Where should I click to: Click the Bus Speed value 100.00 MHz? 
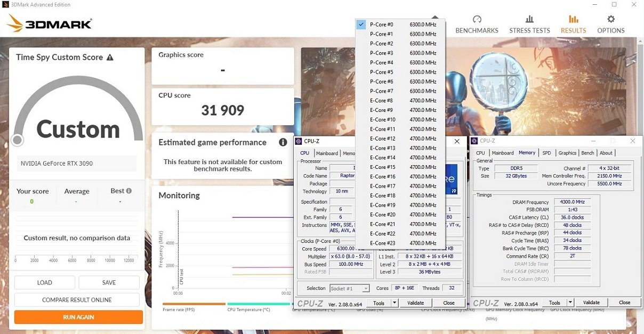(x=351, y=264)
